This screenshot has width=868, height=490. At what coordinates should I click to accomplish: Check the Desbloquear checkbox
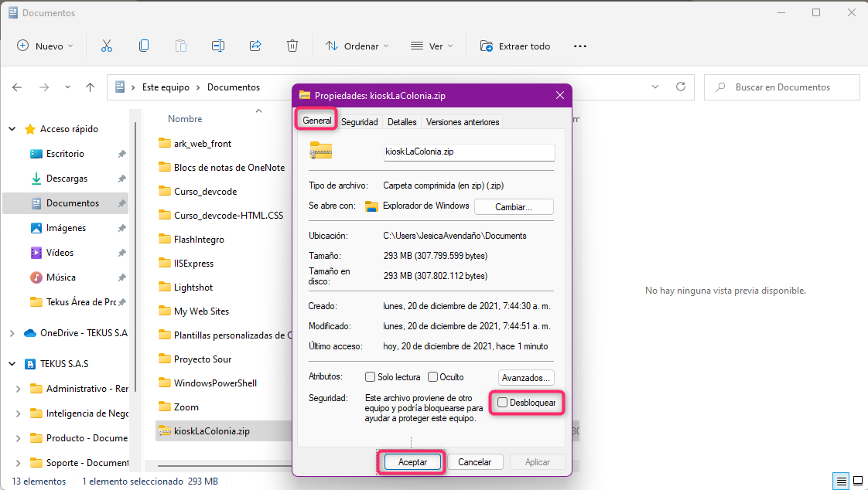503,403
